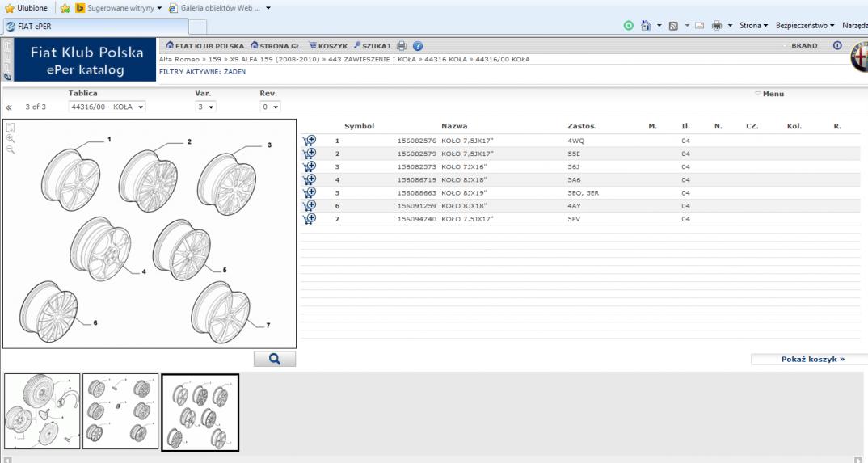Screen dimensions: 868x463
Task: Click the RSS feeds icon
Action: coord(674,25)
